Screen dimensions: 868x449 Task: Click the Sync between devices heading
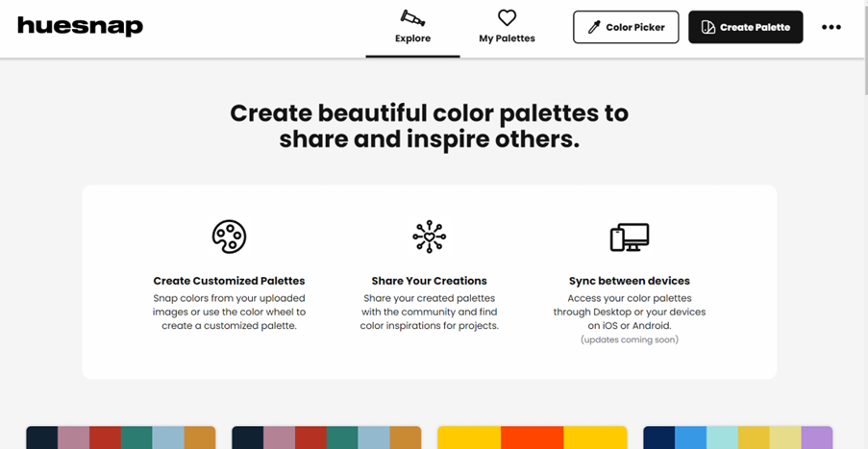(630, 281)
